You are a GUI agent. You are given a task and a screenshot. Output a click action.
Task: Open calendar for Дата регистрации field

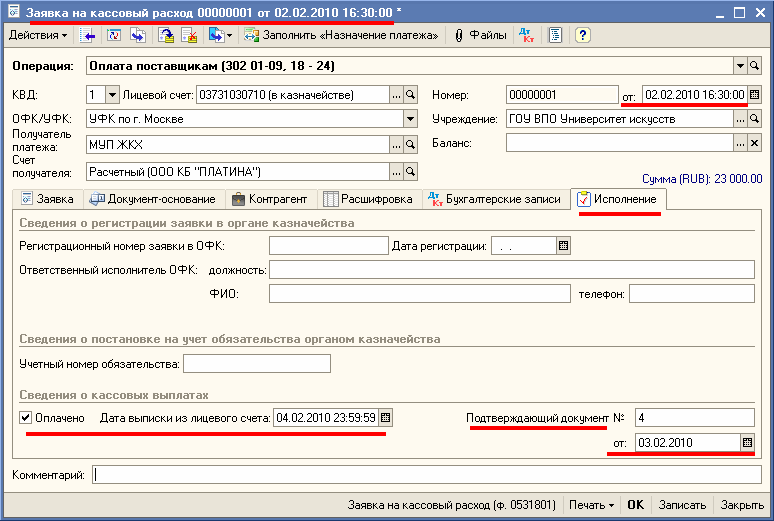[x=563, y=246]
